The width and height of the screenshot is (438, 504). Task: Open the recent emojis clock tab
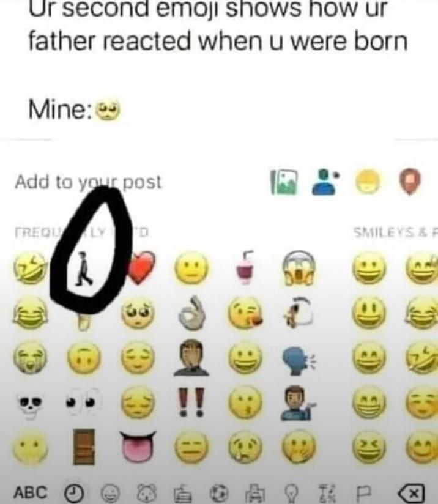74,492
